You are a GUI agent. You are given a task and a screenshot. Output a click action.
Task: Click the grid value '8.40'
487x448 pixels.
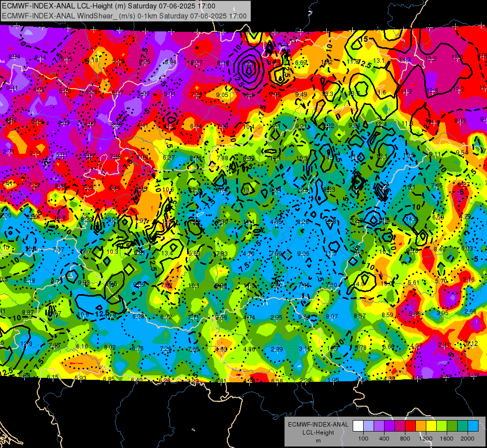tap(439, 249)
